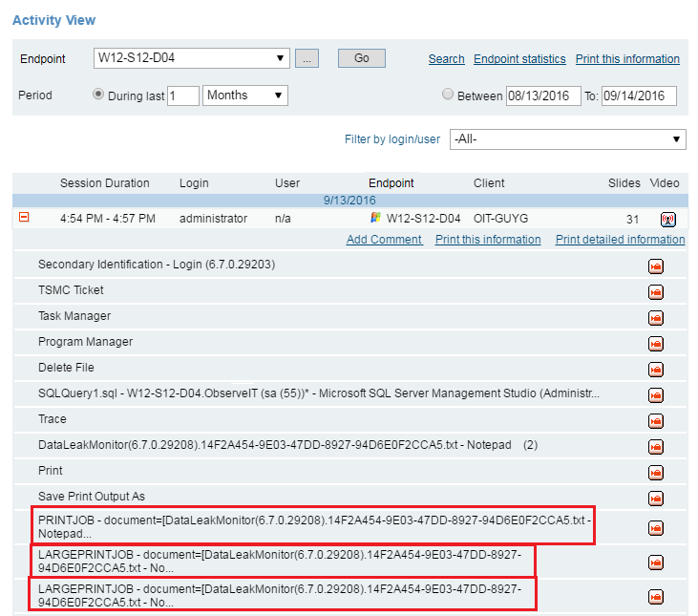Viewport: 698px width, 616px height.
Task: Play video for SQLQuery1.sql activity
Action: pos(656,394)
